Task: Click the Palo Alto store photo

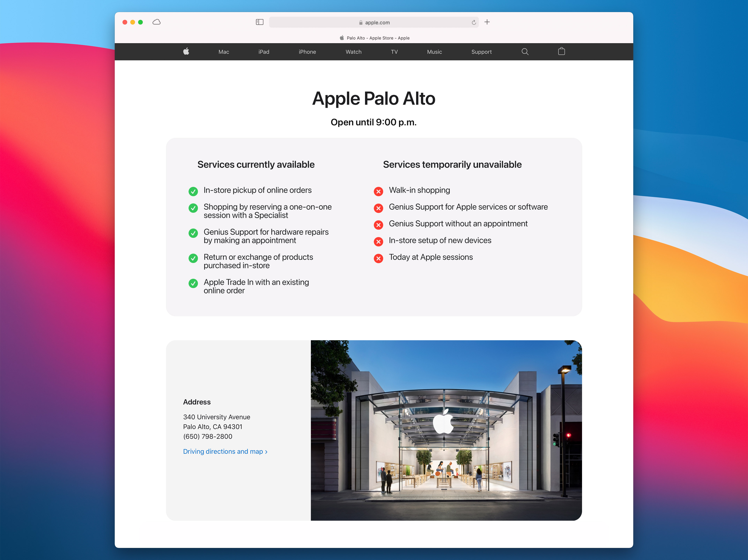Action: (446, 430)
